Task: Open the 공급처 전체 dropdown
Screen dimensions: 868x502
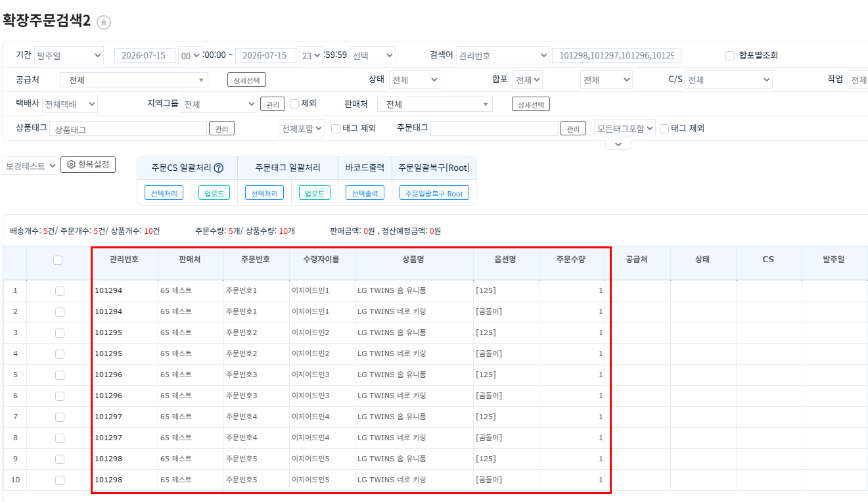Action: (134, 80)
